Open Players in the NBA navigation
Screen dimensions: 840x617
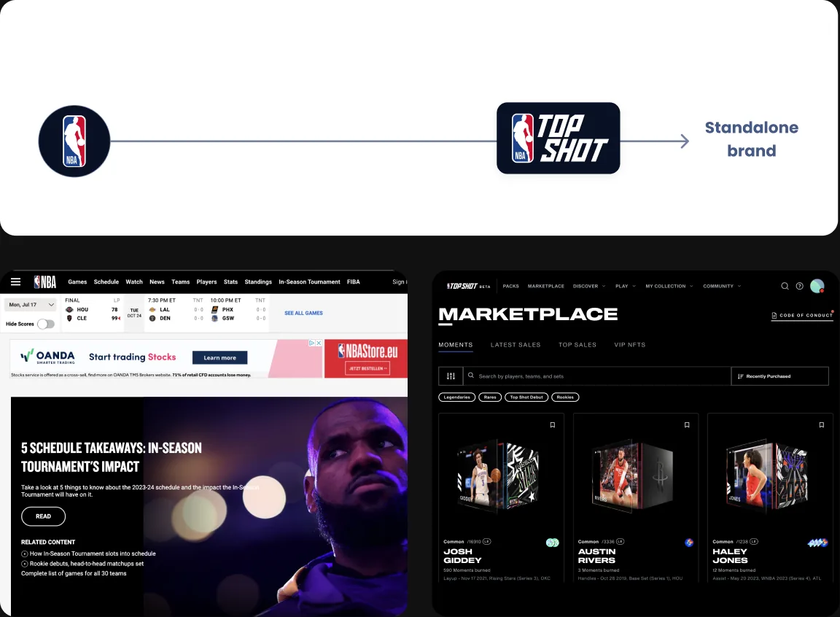[206, 282]
